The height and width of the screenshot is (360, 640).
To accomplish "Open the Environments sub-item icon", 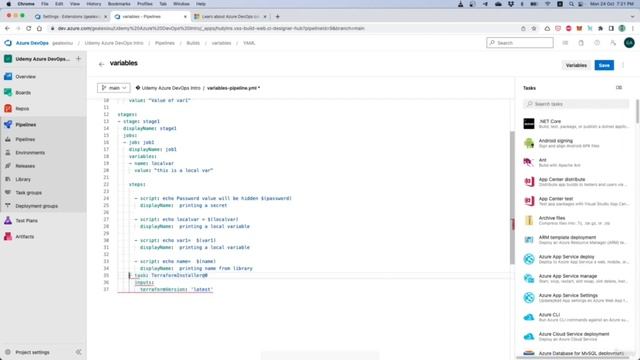I will [x=8, y=152].
